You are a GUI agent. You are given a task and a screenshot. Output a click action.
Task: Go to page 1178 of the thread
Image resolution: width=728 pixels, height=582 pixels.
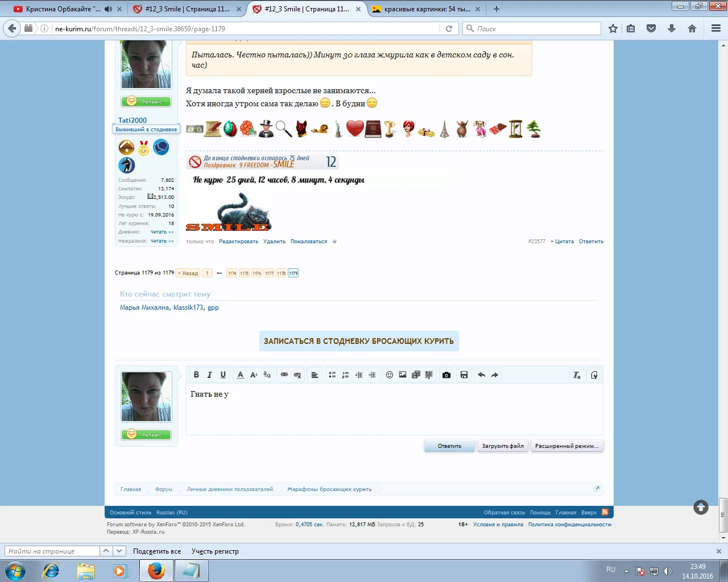tap(281, 273)
